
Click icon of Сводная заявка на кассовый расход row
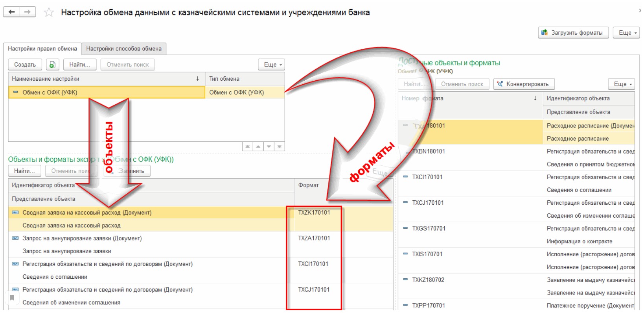pyautogui.click(x=15, y=213)
